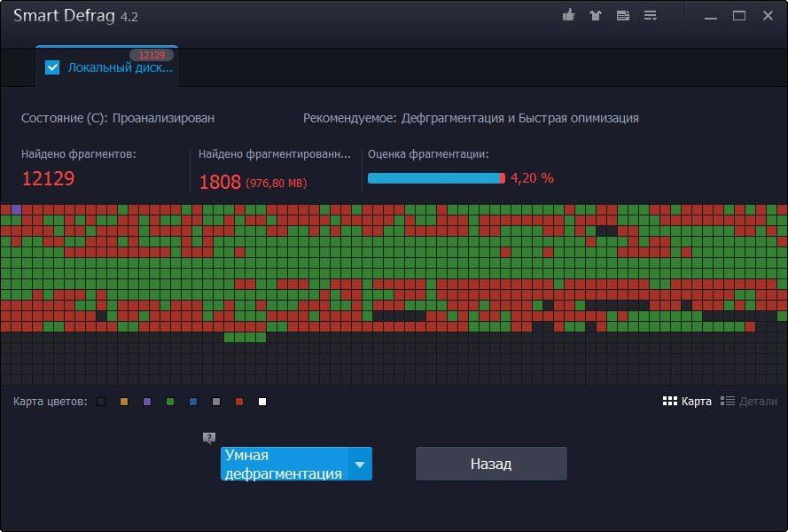Open the main menu hamburger icon
The image size is (788, 532).
[651, 16]
